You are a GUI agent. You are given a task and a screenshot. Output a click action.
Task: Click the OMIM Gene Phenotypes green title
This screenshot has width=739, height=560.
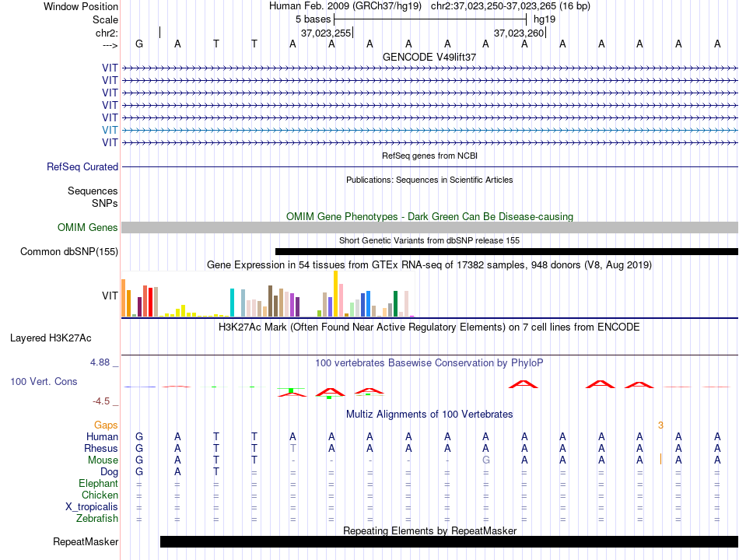[429, 217]
